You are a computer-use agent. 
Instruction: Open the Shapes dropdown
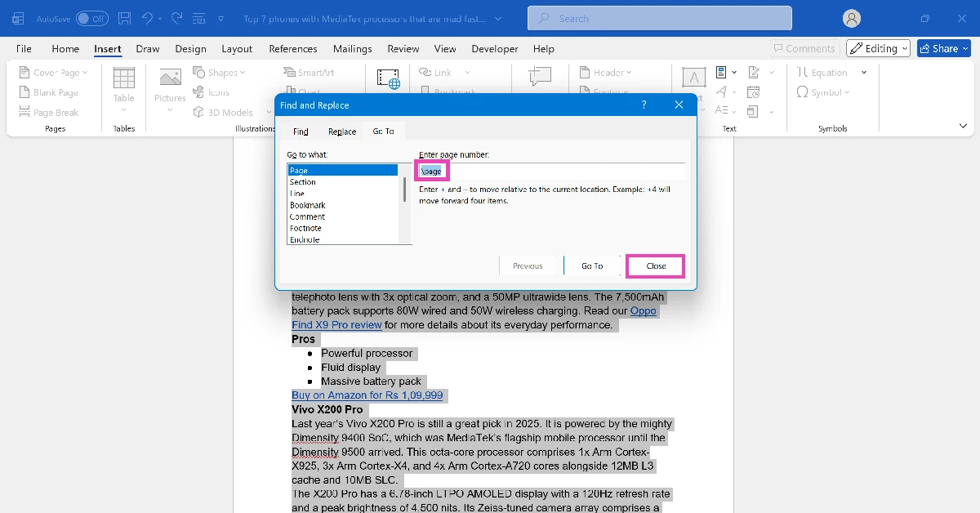point(219,72)
